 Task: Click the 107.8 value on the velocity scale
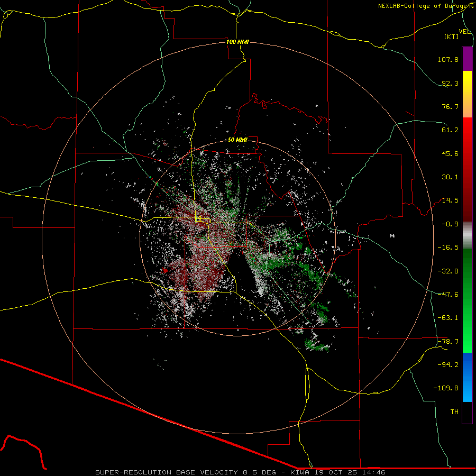point(448,59)
